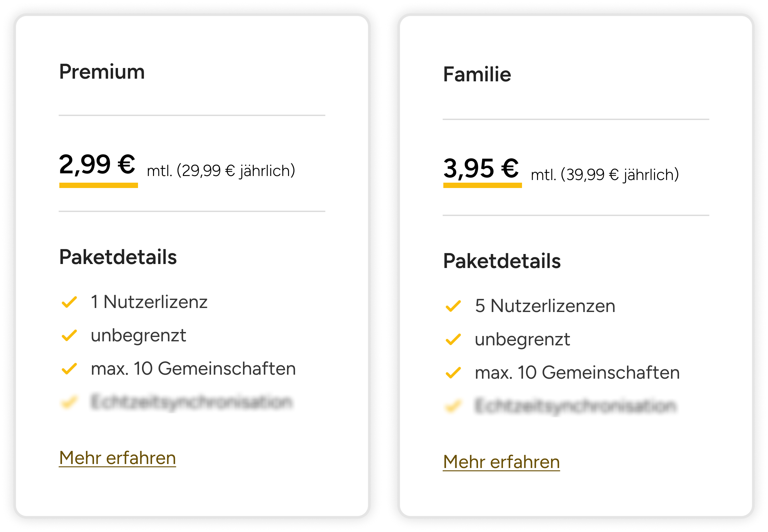Click Premium's max. 10 Gemeinschaften checkmark

click(69, 369)
